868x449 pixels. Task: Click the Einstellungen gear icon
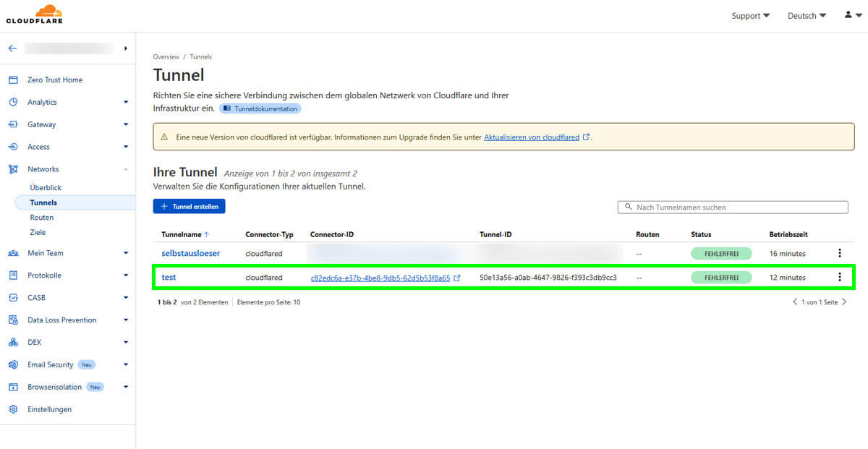(13, 409)
